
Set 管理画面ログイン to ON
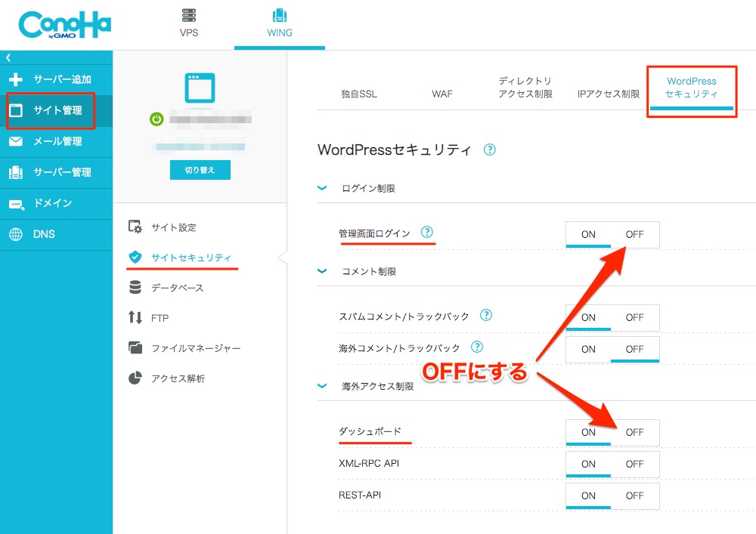point(588,234)
